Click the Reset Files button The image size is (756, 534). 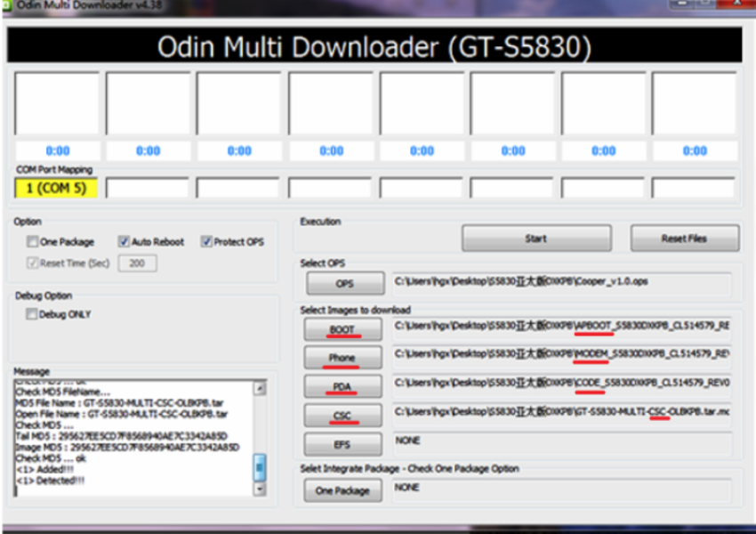click(x=684, y=238)
